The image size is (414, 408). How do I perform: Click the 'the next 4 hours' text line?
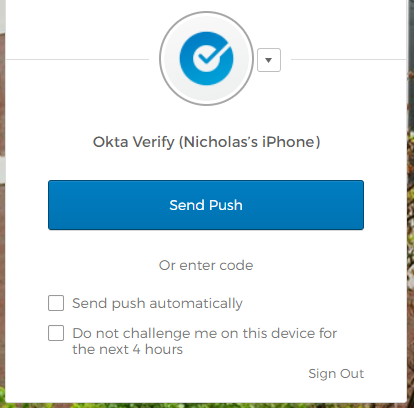coord(128,349)
